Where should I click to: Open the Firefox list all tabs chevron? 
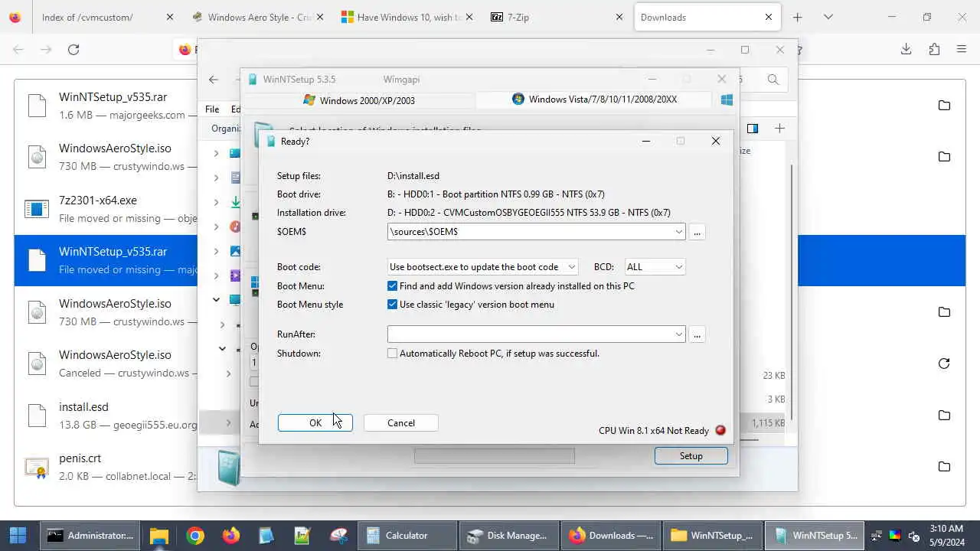[x=828, y=17]
